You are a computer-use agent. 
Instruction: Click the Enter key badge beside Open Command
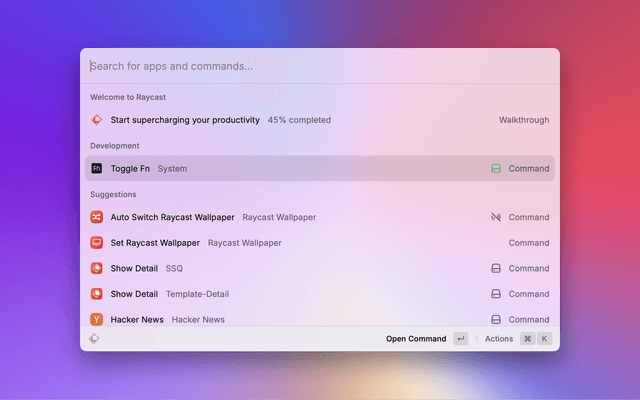click(460, 339)
